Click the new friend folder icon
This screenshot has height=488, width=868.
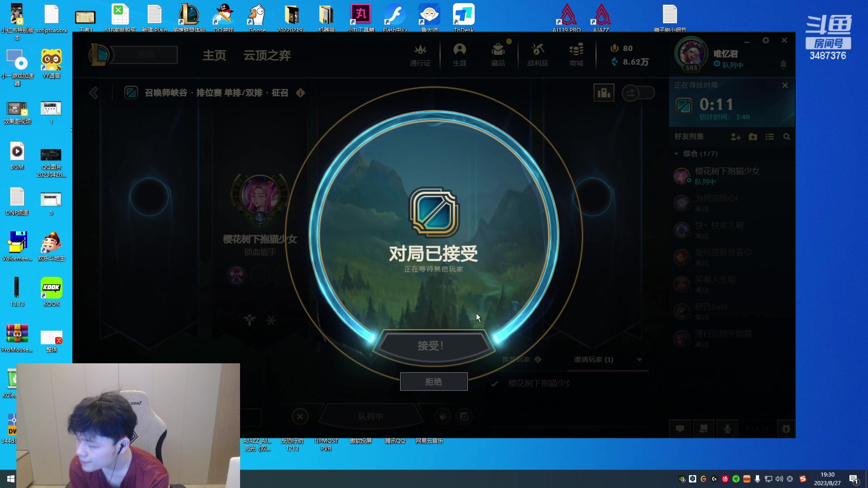[x=753, y=137]
